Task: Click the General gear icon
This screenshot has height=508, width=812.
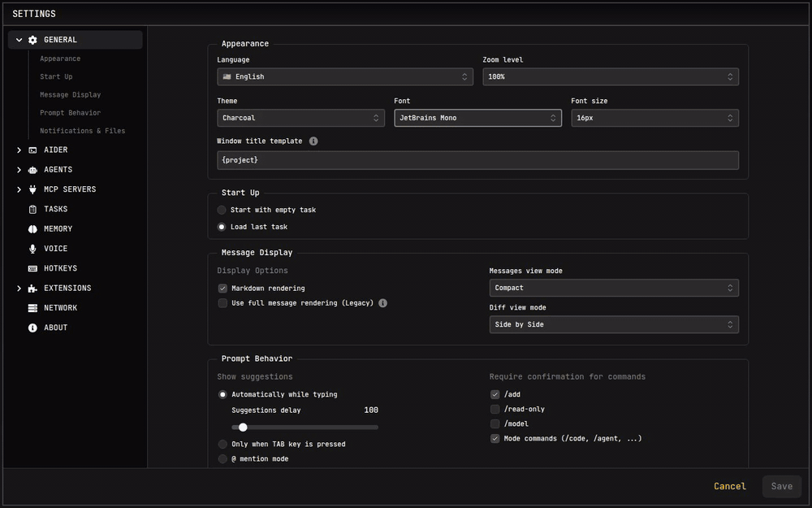Action: point(32,40)
